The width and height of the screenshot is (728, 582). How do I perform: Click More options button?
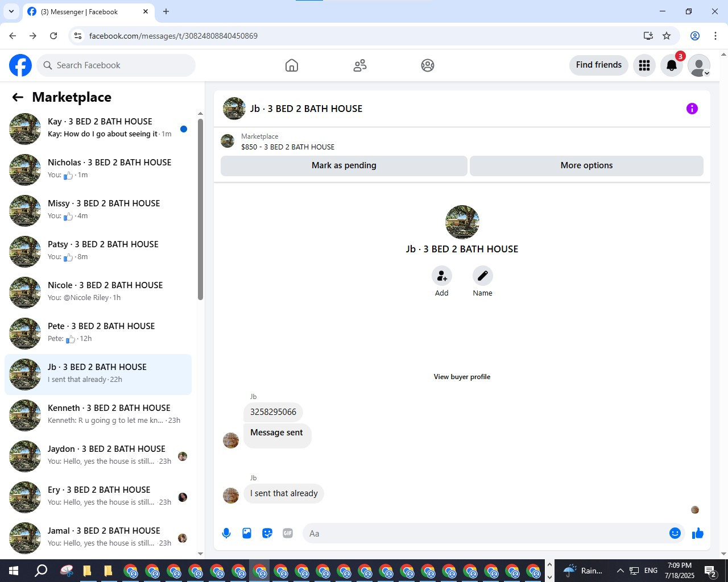(587, 165)
